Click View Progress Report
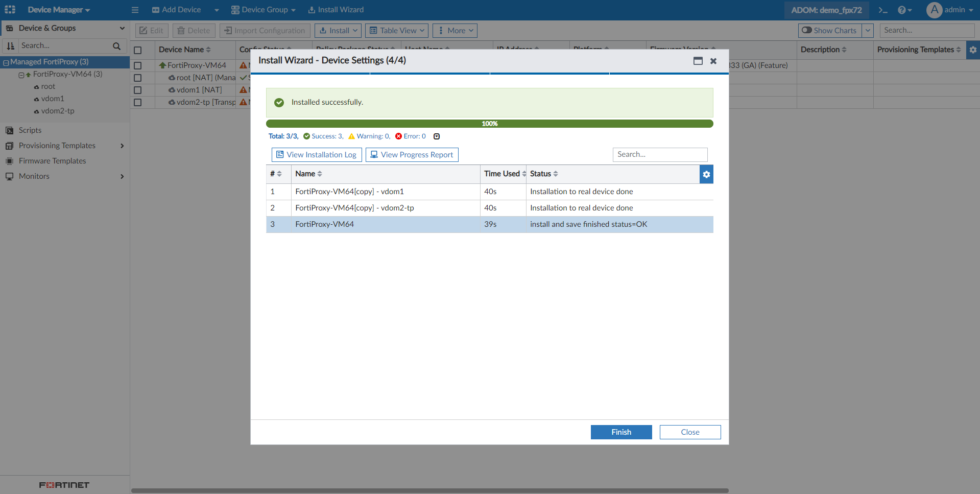 coord(412,155)
